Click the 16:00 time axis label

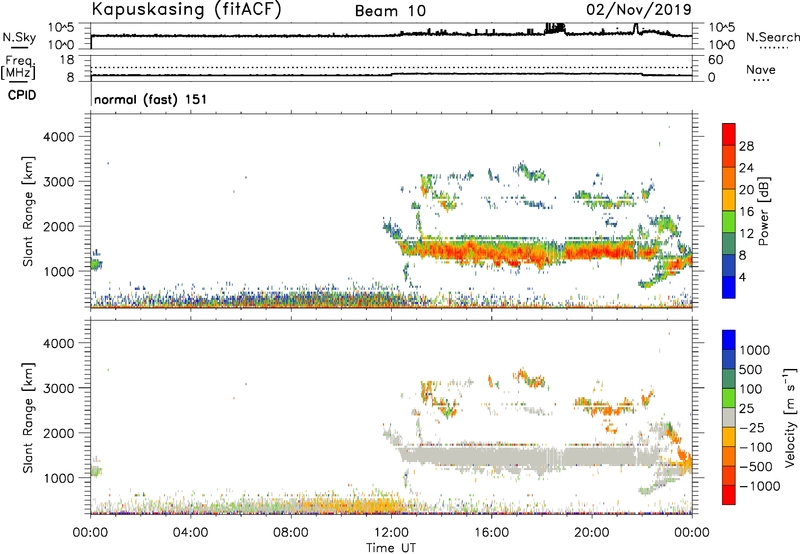(x=491, y=533)
